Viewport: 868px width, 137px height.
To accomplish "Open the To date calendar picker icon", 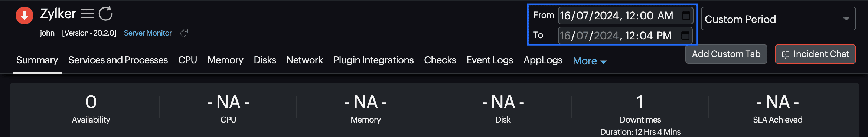I will click(x=685, y=35).
